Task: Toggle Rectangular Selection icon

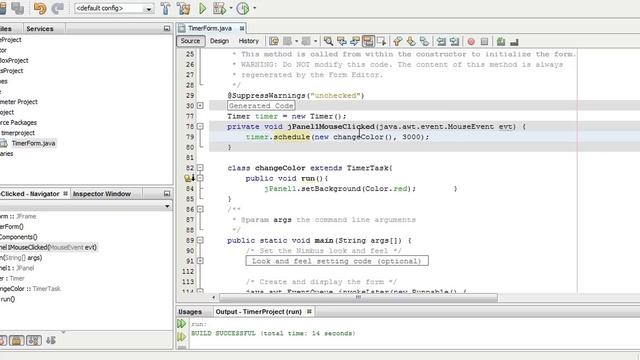Action: pyautogui.click(x=382, y=41)
